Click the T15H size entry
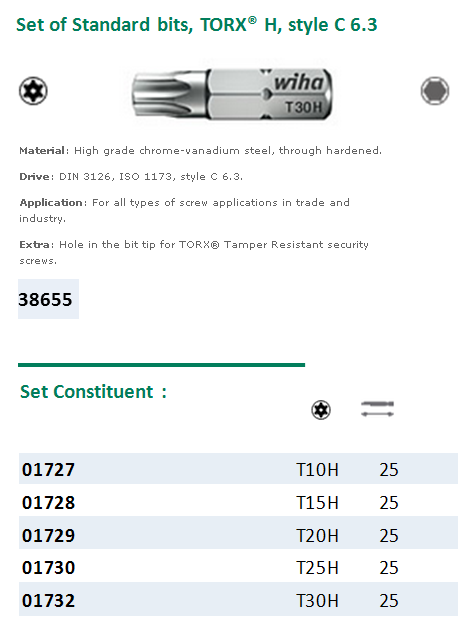 click(x=317, y=503)
